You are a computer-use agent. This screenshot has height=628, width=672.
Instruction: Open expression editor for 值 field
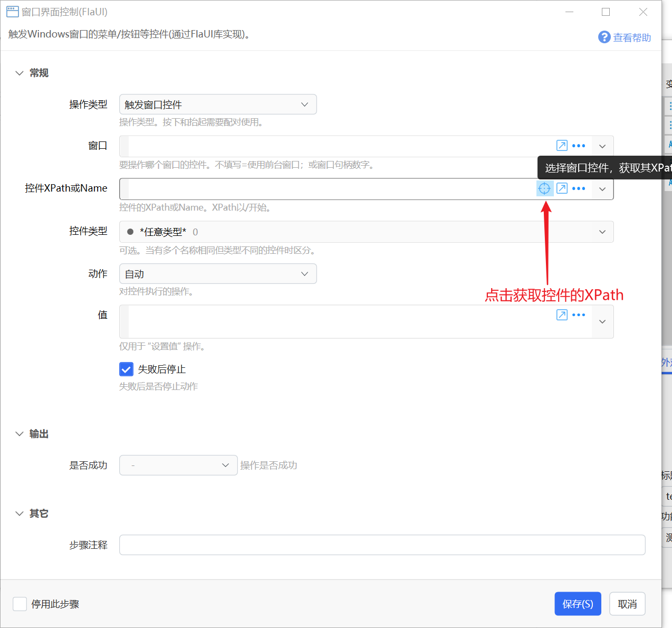point(562,315)
